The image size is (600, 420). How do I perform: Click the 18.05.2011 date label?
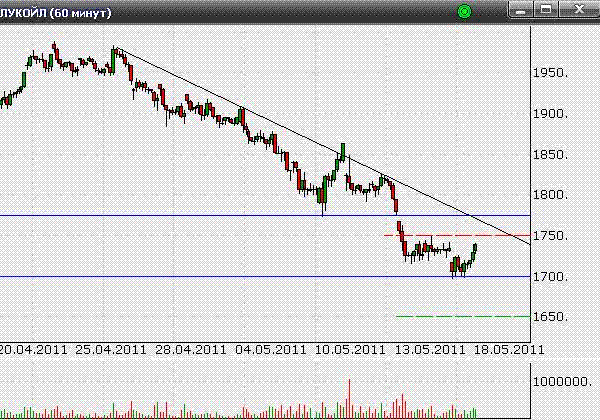pyautogui.click(x=509, y=350)
